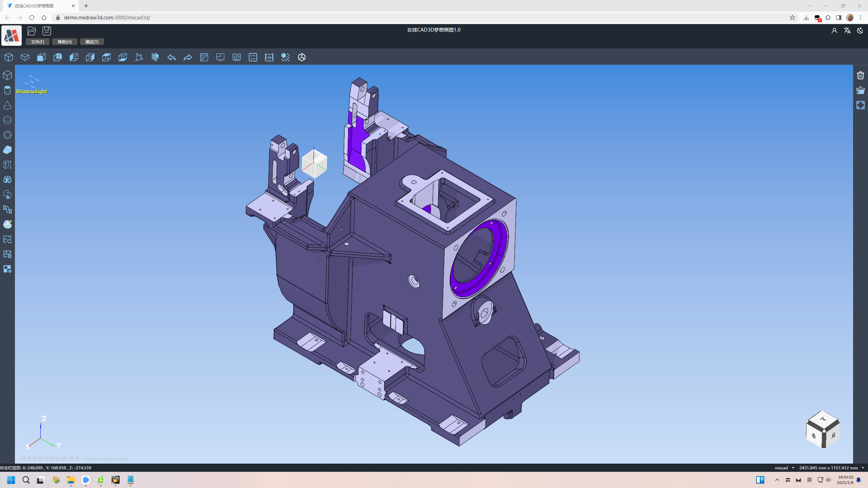Create a torus primitive

pos(7,135)
